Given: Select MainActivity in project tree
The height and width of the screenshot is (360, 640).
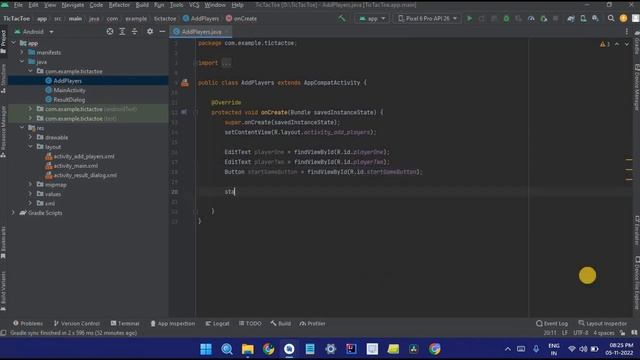Looking at the screenshot, I should point(69,90).
